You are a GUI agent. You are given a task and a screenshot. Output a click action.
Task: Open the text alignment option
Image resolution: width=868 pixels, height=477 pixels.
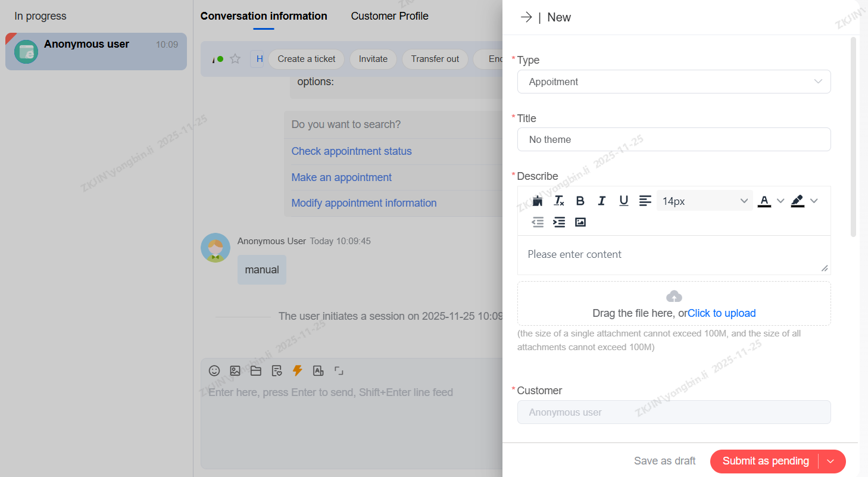[645, 201]
